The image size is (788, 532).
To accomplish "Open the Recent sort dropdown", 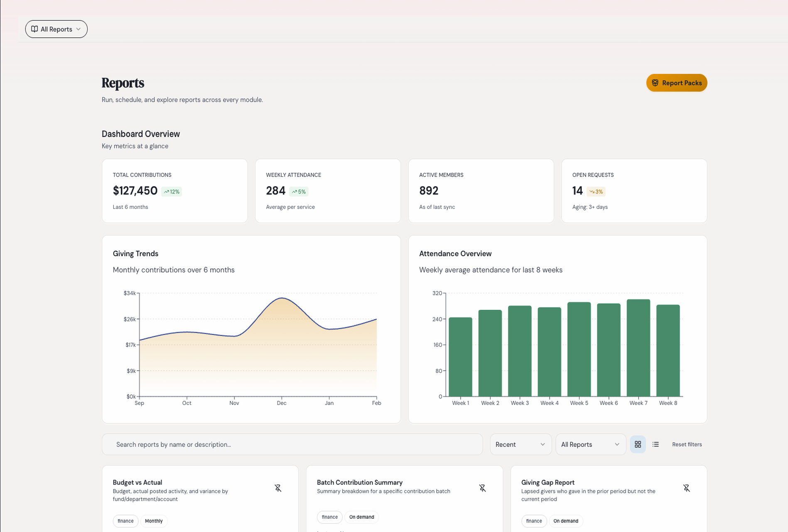I will 520,444.
